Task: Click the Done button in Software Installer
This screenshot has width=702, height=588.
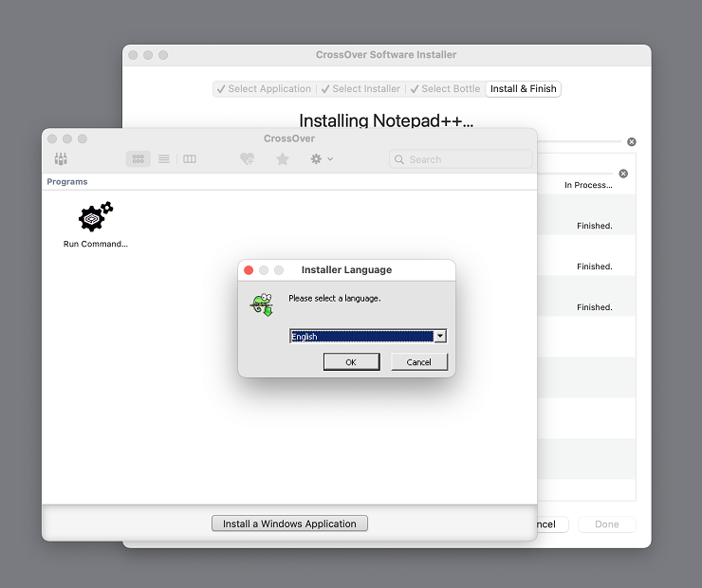Action: coord(606,524)
